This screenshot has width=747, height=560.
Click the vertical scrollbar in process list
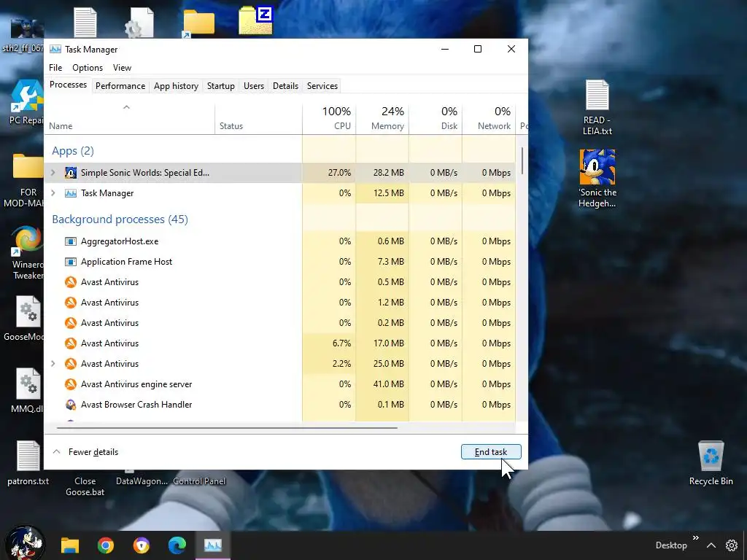(x=522, y=161)
